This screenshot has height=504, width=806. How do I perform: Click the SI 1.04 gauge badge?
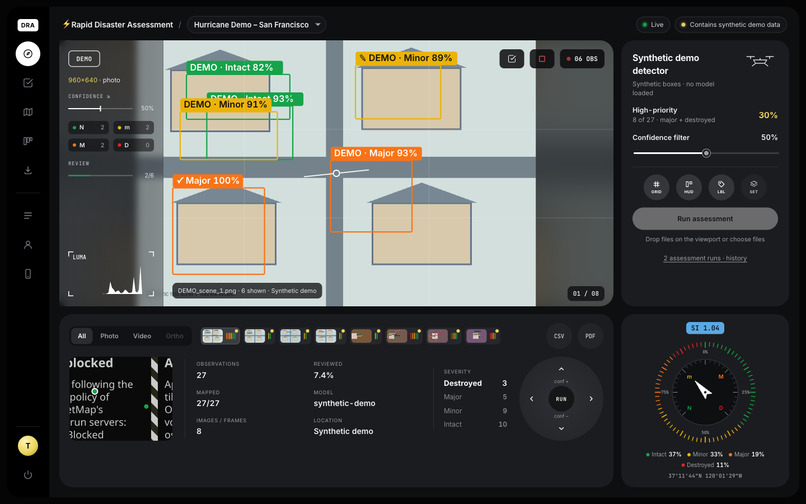[705, 328]
